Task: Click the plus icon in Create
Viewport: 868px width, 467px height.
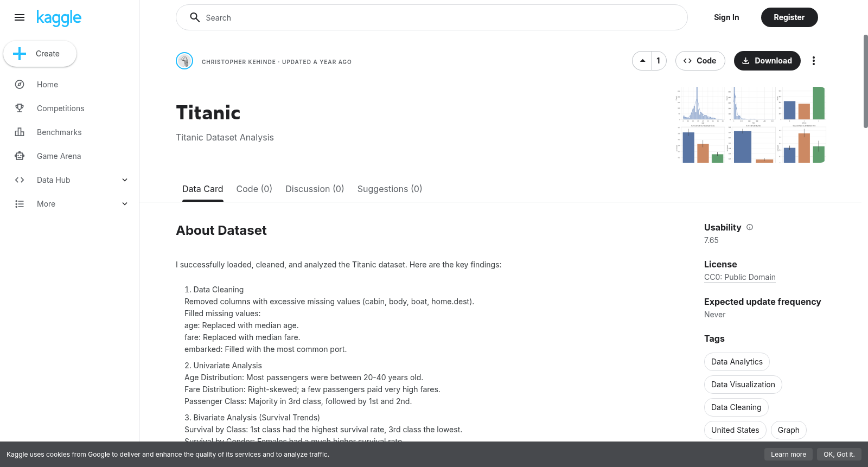Action: tap(20, 54)
